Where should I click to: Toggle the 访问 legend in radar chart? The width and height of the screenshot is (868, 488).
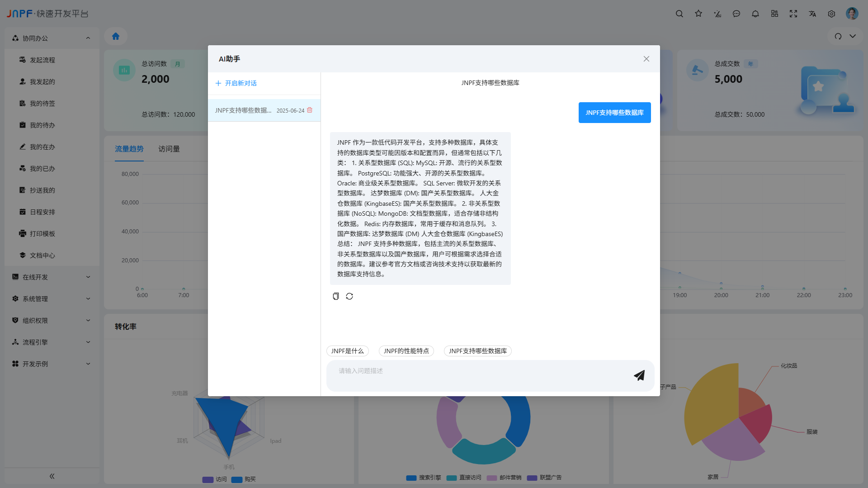click(x=214, y=479)
